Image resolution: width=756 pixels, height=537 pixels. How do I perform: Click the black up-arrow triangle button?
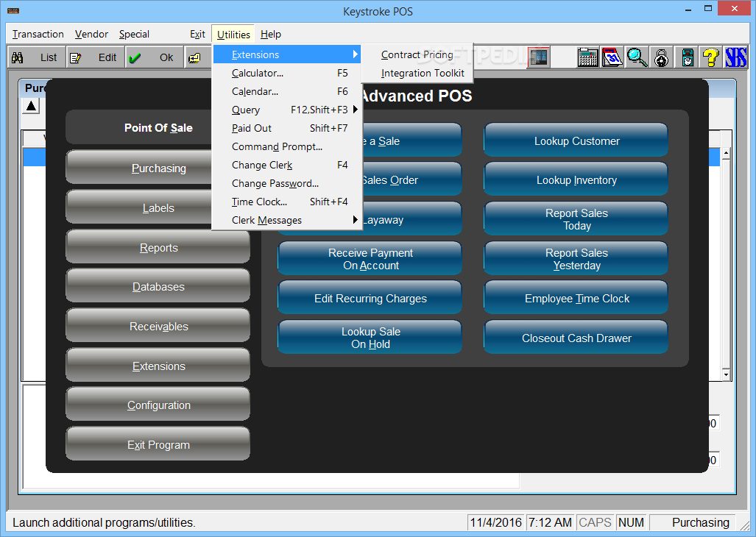[x=32, y=105]
